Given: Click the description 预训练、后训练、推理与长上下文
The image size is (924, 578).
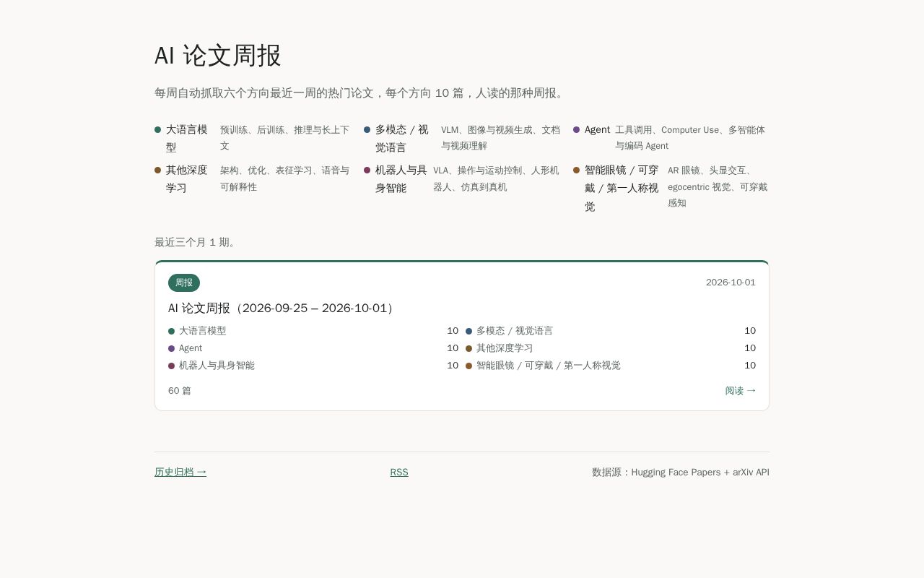Looking at the screenshot, I should tap(285, 137).
